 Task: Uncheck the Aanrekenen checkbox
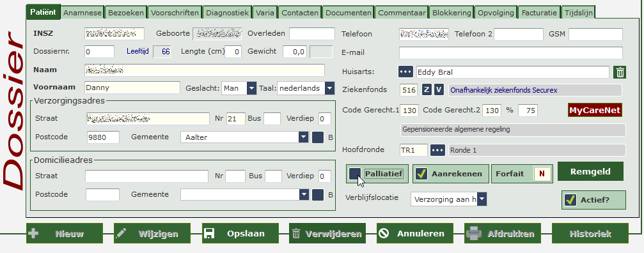click(421, 174)
